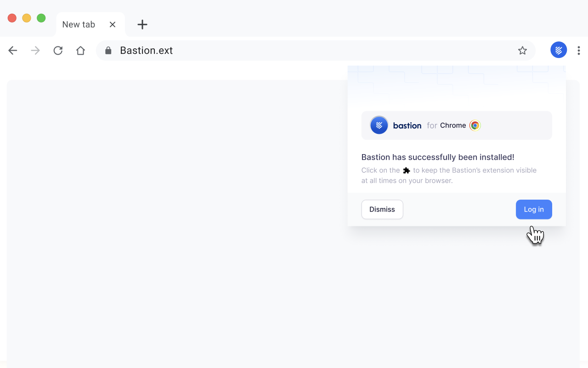
Task: Open a new tab with the plus button
Action: 142,24
